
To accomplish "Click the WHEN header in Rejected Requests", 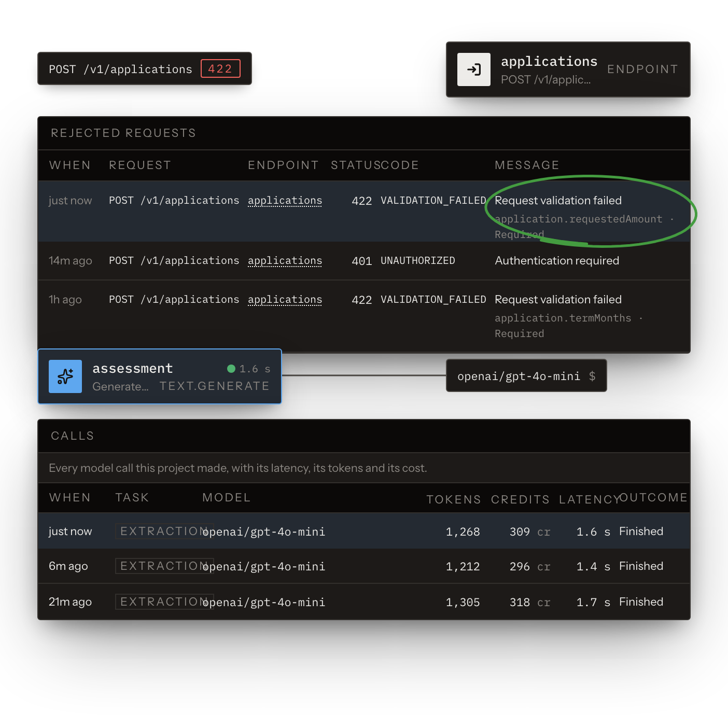I will pyautogui.click(x=70, y=165).
